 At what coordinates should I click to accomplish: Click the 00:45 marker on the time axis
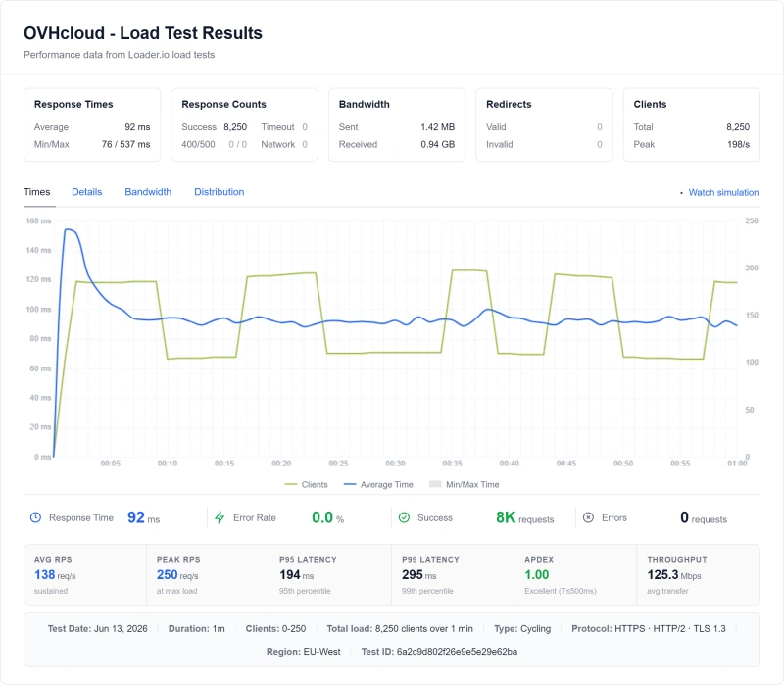click(x=566, y=464)
